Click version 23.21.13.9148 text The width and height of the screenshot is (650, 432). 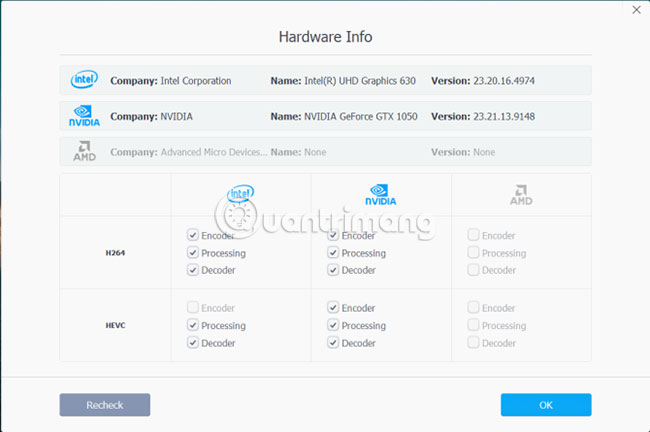tap(504, 116)
